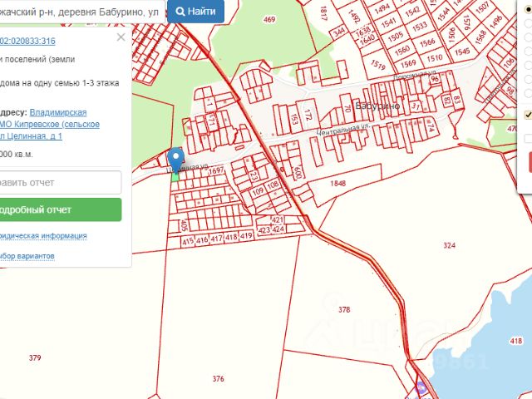Click the purple marker icon at bottom

[422, 387]
